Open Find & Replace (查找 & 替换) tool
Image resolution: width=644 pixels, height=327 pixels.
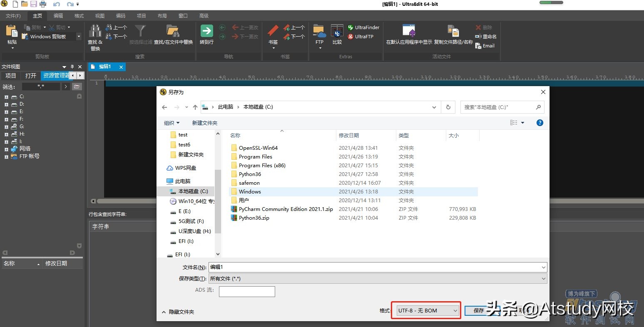pyautogui.click(x=95, y=32)
